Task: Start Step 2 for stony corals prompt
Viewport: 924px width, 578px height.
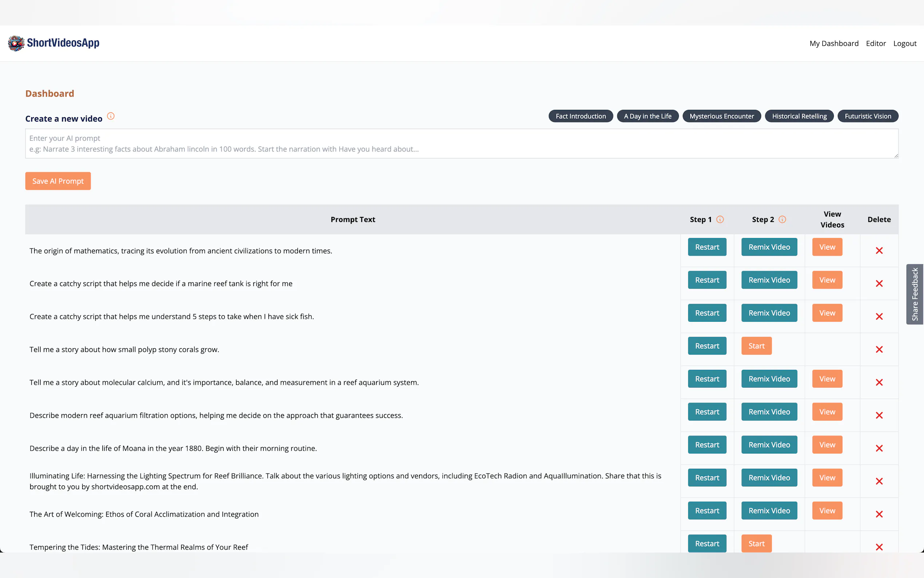Action: [x=756, y=346]
